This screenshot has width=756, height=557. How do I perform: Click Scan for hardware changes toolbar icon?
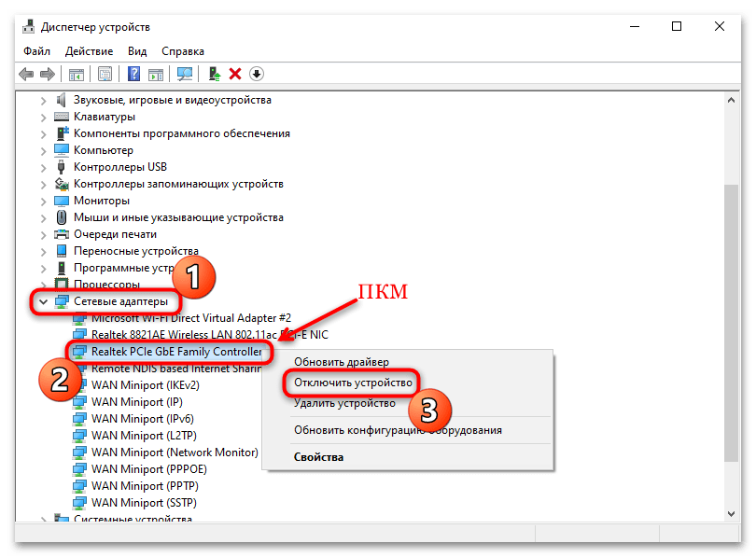click(184, 74)
